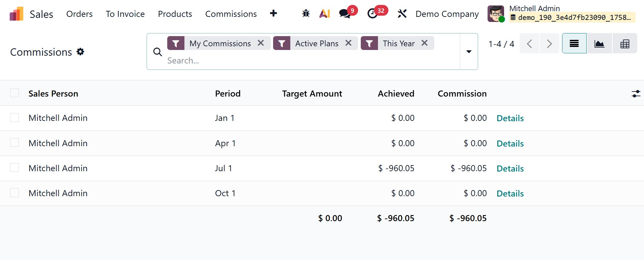This screenshot has width=644, height=260.
Task: Open optional columns adjust settings
Action: [x=636, y=94]
